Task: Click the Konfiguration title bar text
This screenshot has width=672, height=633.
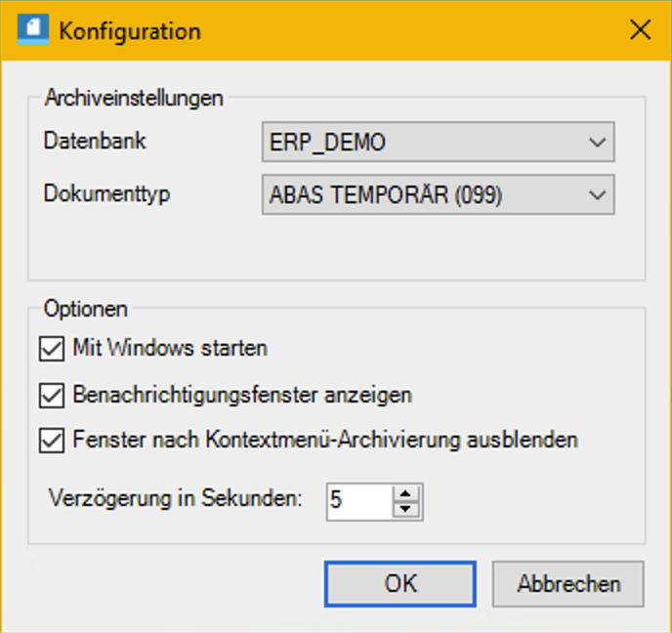Action: coord(130,31)
